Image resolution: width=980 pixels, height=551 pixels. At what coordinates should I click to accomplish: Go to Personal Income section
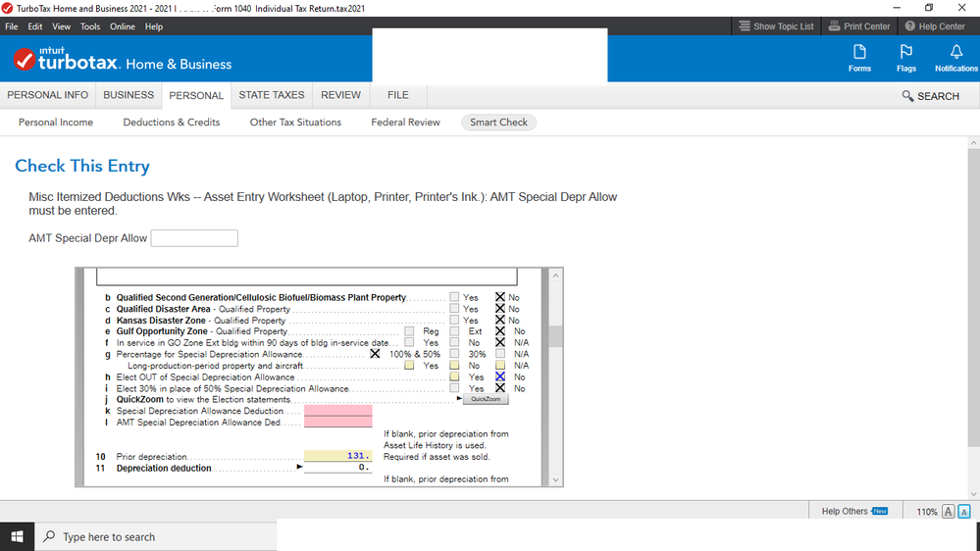[x=56, y=123]
